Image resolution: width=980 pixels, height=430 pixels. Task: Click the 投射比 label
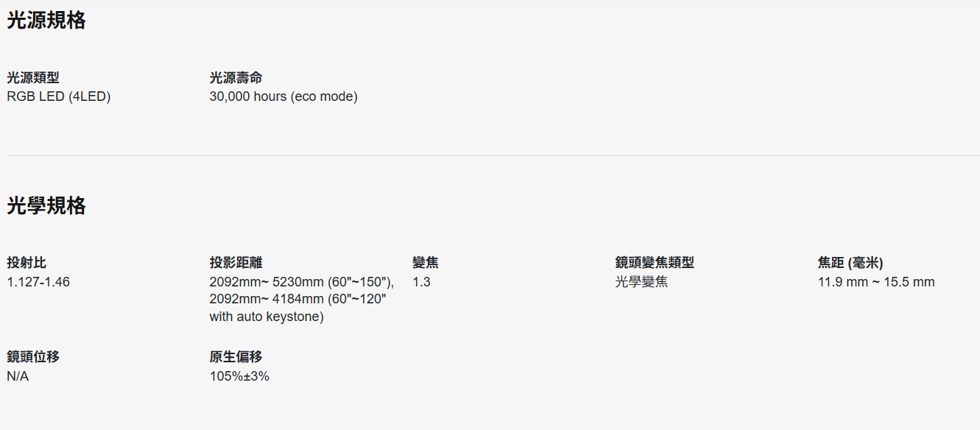tap(27, 263)
